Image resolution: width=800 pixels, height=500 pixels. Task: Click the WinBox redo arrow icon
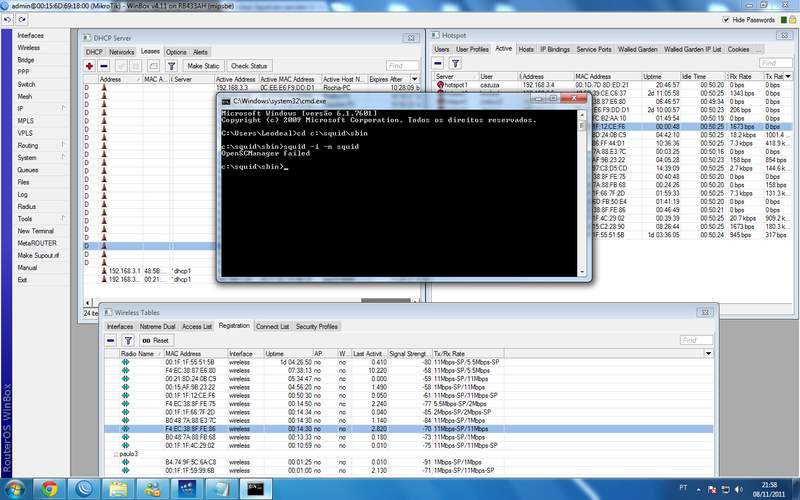coord(22,20)
